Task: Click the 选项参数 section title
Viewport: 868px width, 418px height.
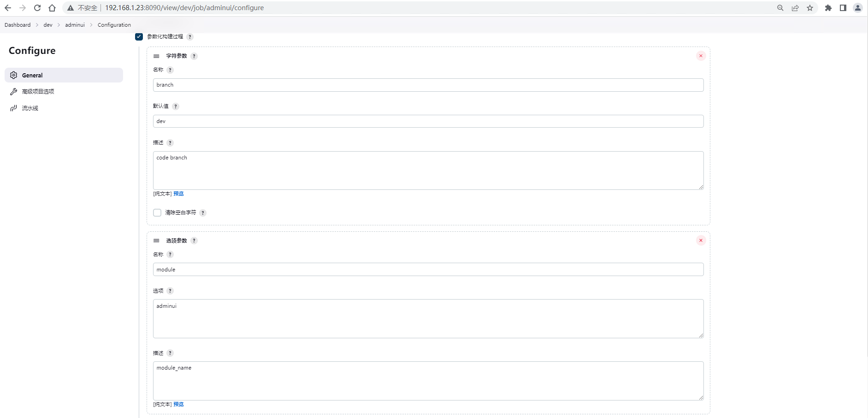Action: 177,241
